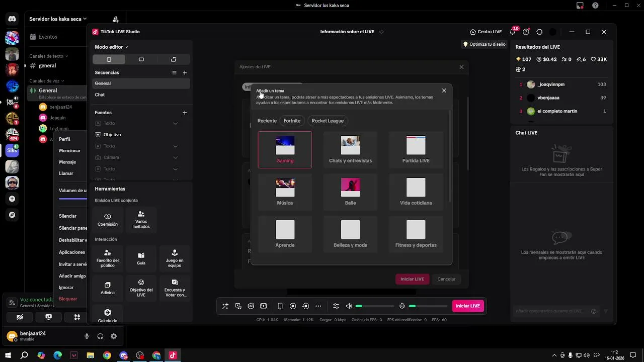The height and width of the screenshot is (362, 644).
Task: Click the media and music icon
Action: (x=238, y=306)
